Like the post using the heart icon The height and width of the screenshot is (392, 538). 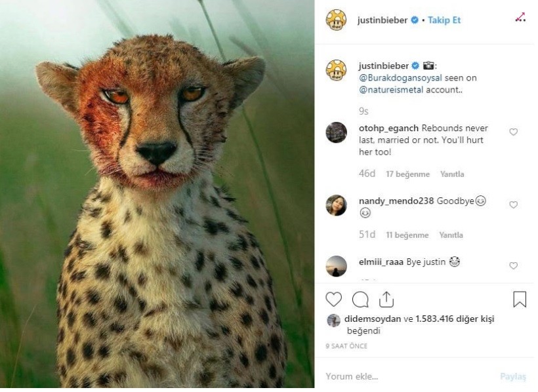click(x=335, y=299)
